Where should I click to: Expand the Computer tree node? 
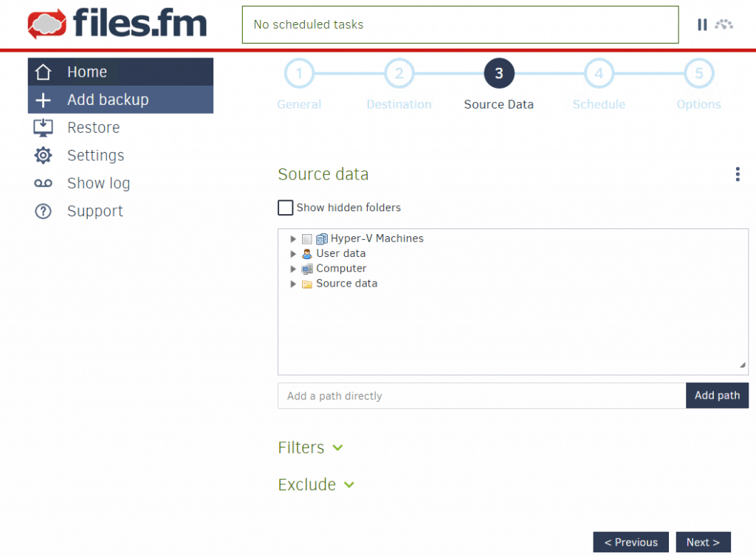292,269
